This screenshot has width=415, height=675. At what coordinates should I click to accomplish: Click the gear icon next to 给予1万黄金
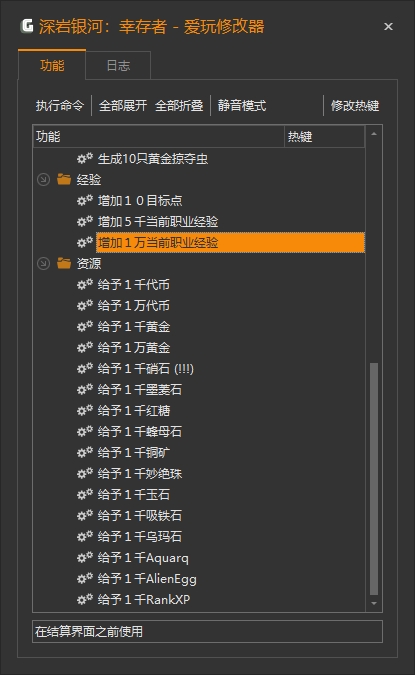click(x=85, y=347)
